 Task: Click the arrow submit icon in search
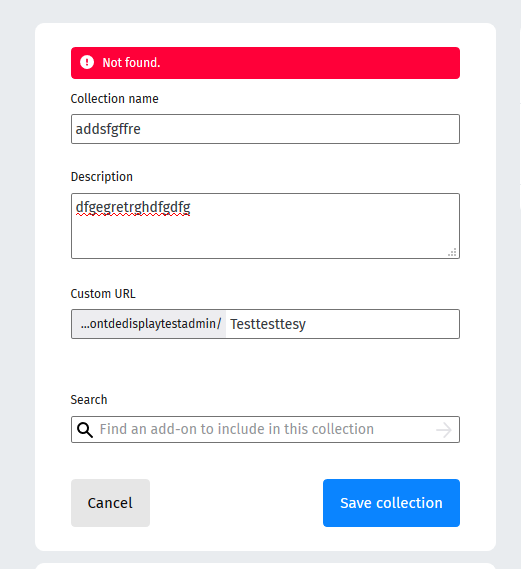pyautogui.click(x=444, y=430)
